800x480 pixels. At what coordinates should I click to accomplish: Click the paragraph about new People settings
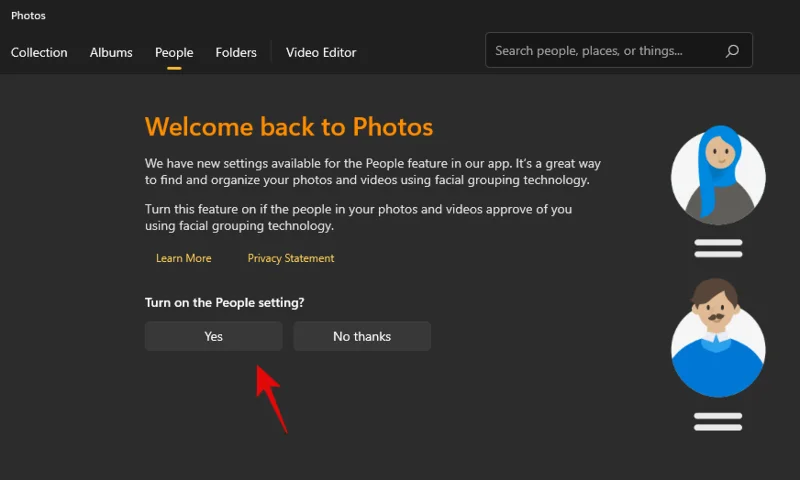(x=373, y=171)
